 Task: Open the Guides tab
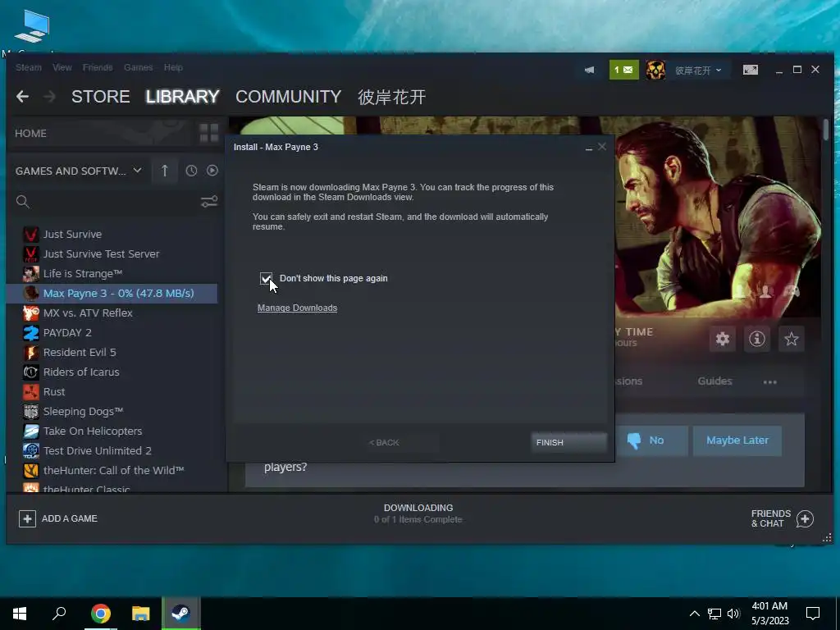(x=714, y=381)
